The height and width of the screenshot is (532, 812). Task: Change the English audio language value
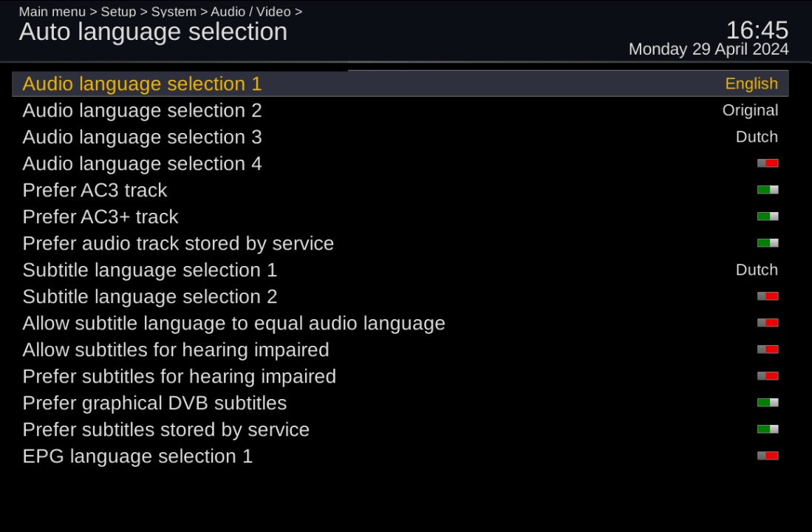point(751,83)
